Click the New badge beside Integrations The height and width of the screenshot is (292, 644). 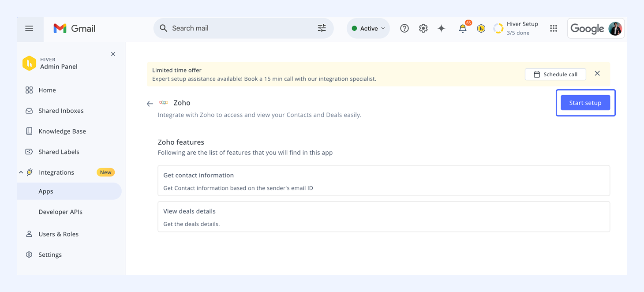click(106, 172)
